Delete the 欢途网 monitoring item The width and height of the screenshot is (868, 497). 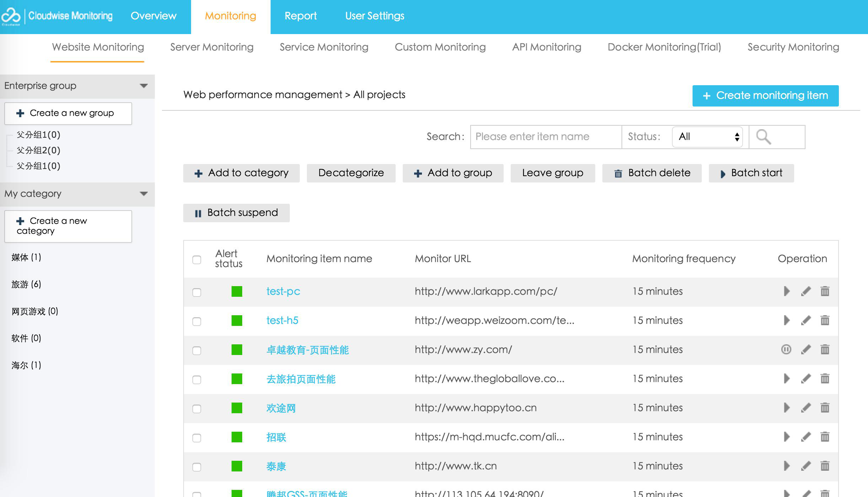(825, 408)
